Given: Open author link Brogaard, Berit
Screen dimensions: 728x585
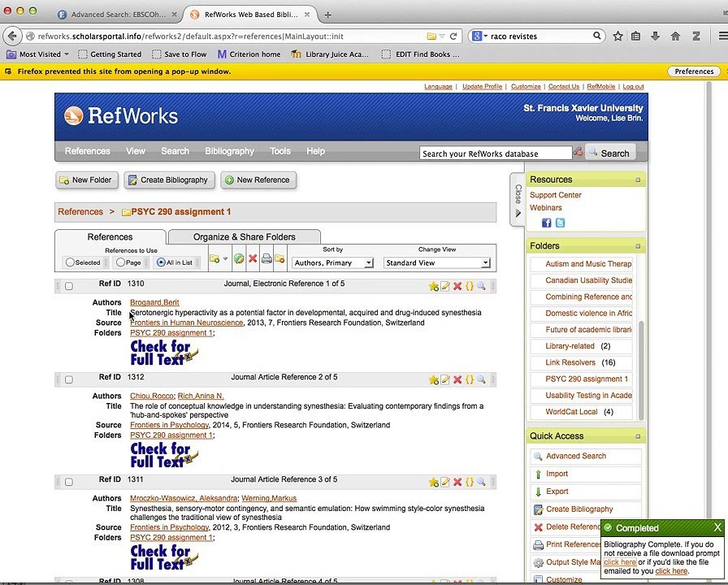Looking at the screenshot, I should click(154, 302).
